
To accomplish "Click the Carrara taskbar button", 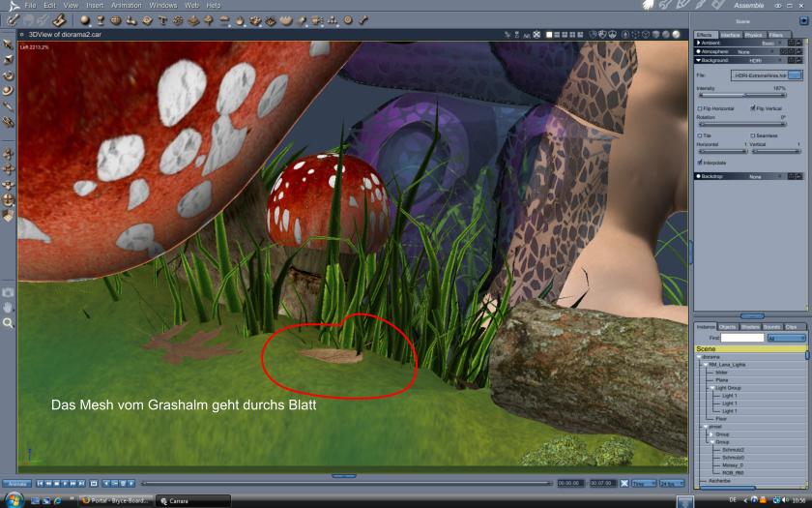I will click(x=193, y=501).
